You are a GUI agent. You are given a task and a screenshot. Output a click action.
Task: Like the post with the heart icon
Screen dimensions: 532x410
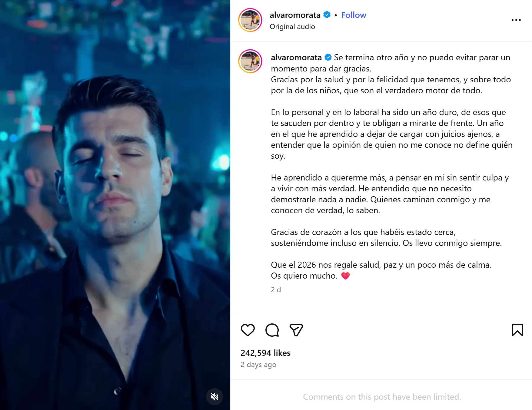[248, 330]
